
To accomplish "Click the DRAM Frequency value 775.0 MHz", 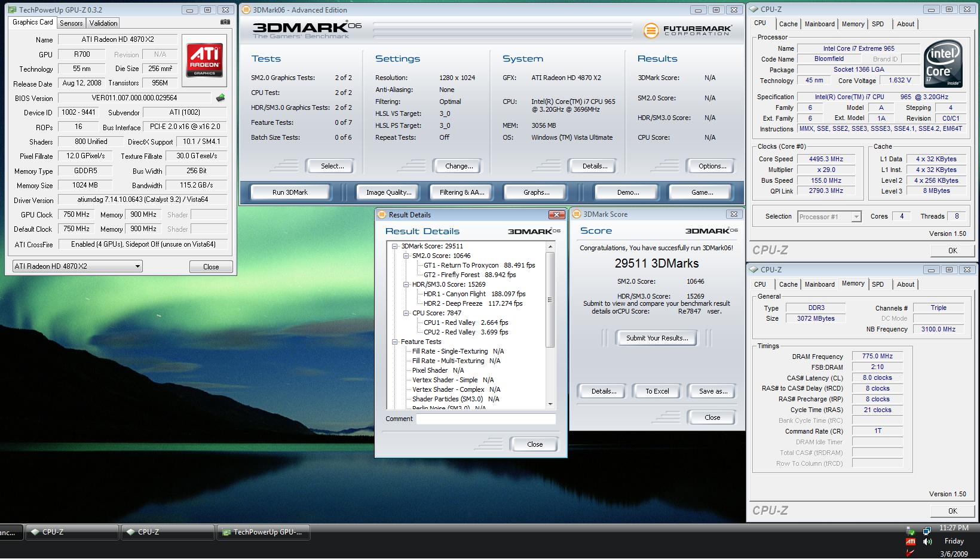I will tap(877, 357).
